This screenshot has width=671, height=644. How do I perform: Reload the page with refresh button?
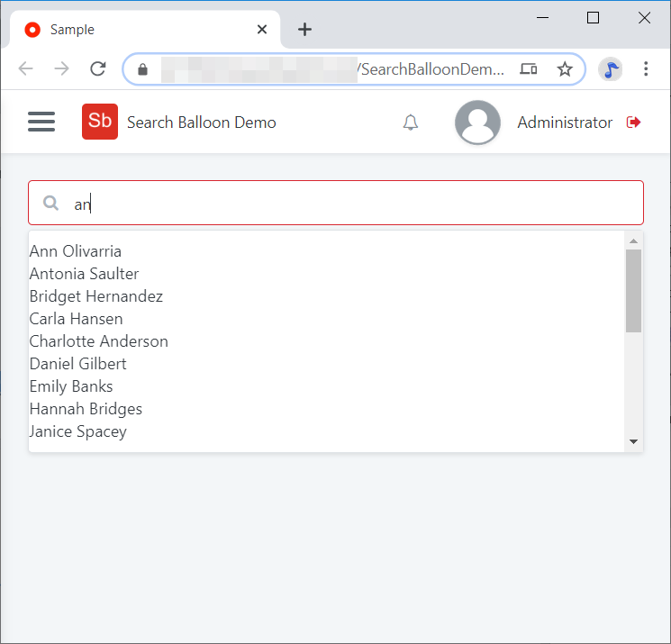click(x=98, y=69)
